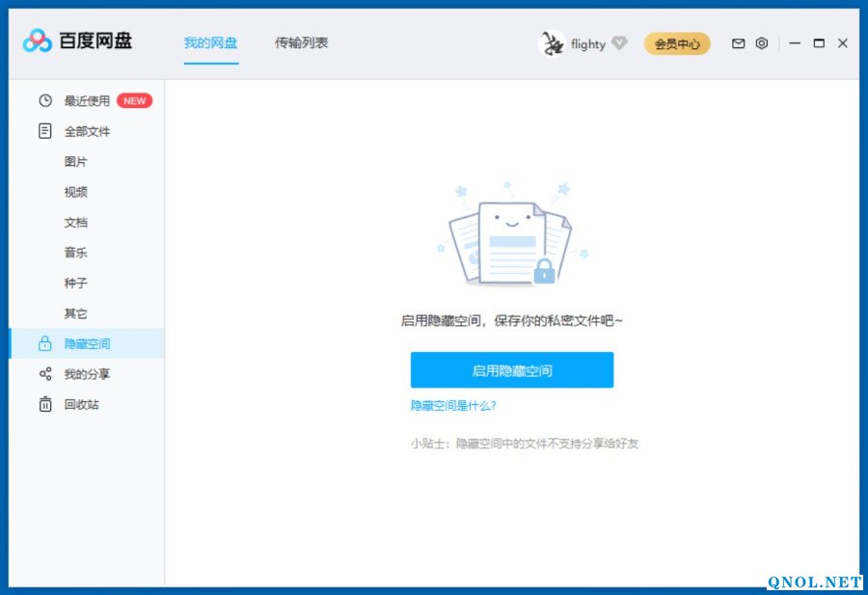Viewport: 868px width, 595px height.
Task: Open the 会员中心 membership center
Action: click(x=676, y=43)
